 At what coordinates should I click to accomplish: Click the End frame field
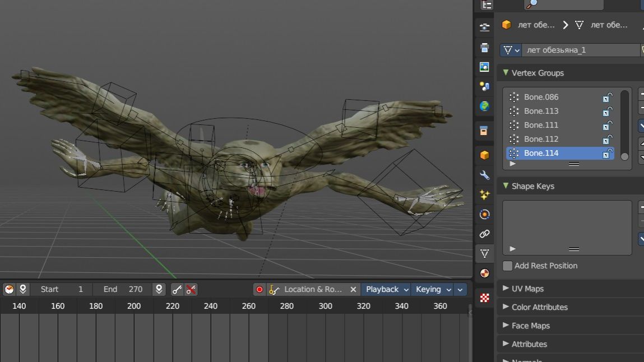pos(122,290)
